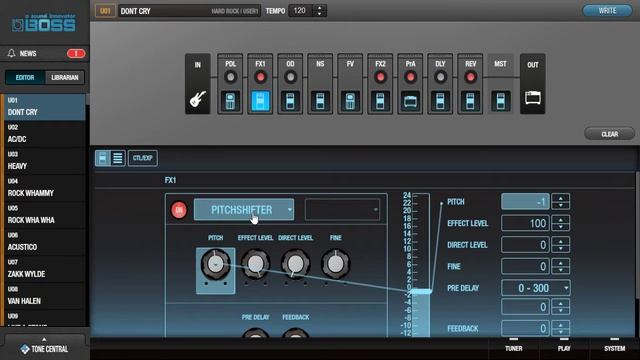Click the WRITE button

point(607,11)
